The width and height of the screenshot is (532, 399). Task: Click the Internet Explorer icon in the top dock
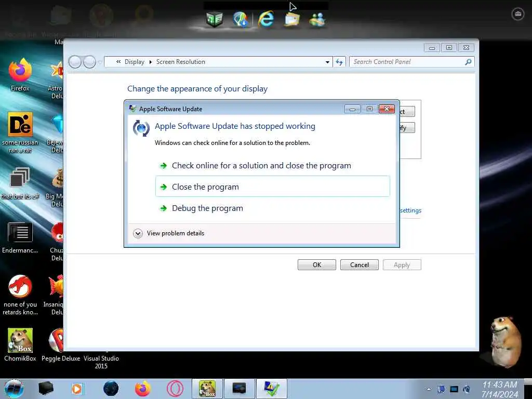[266, 19]
